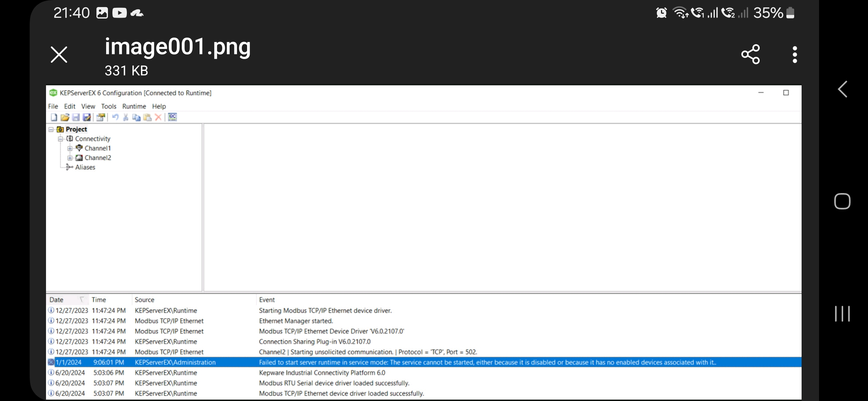Open an existing project with toolbar icon

[65, 117]
